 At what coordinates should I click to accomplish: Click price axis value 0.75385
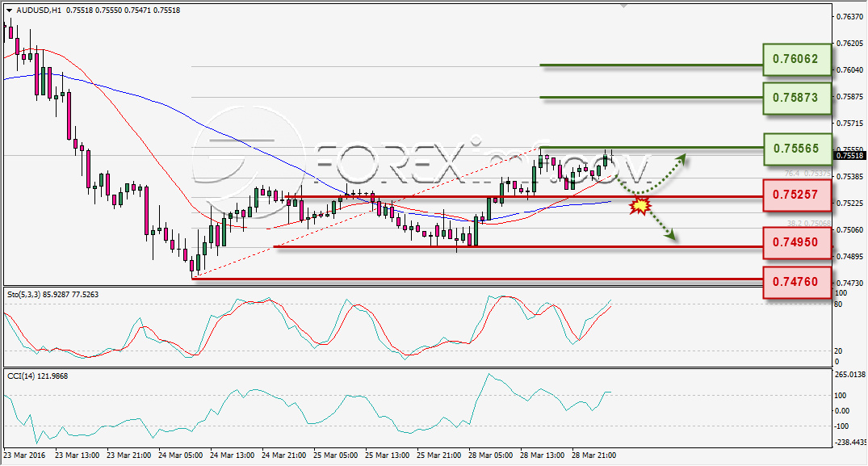coord(849,177)
